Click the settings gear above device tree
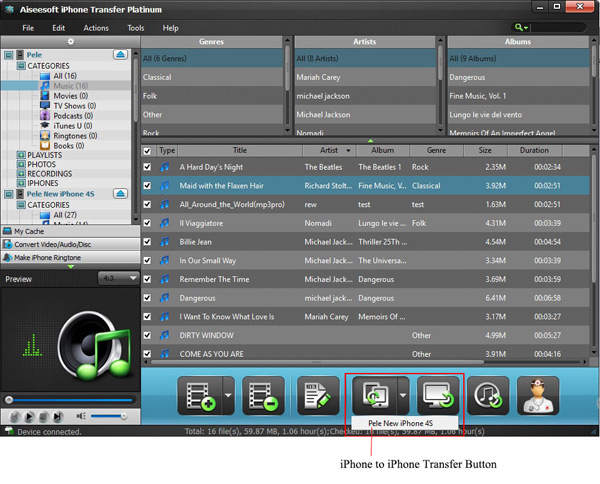 70,42
